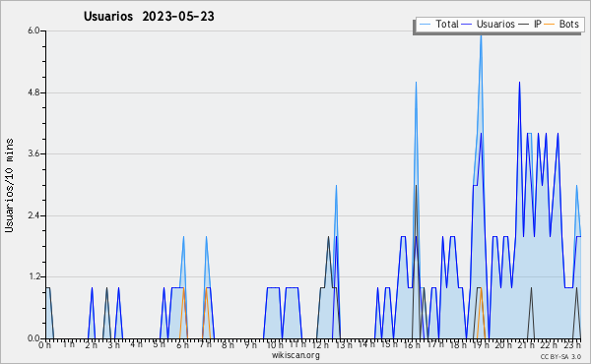The height and width of the screenshot is (364, 591).
Task: Click the '21 h' x-axis label
Action: (527, 345)
